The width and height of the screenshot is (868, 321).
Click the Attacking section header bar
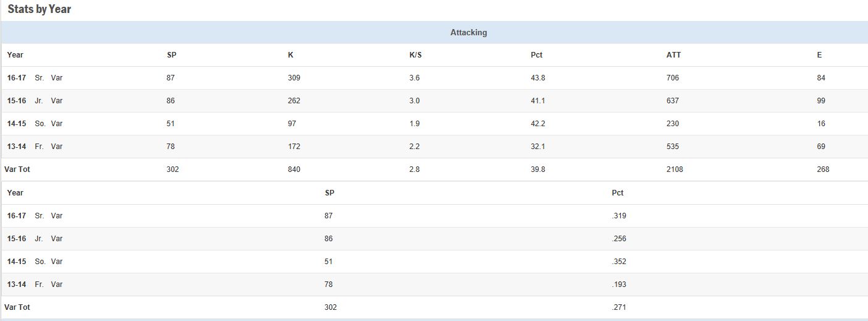click(x=468, y=32)
